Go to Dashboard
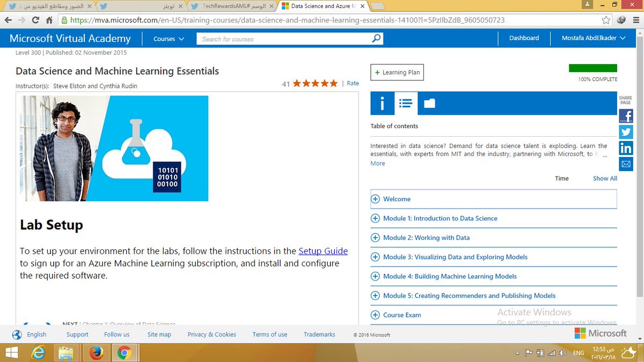This screenshot has height=362, width=644. tap(524, 38)
